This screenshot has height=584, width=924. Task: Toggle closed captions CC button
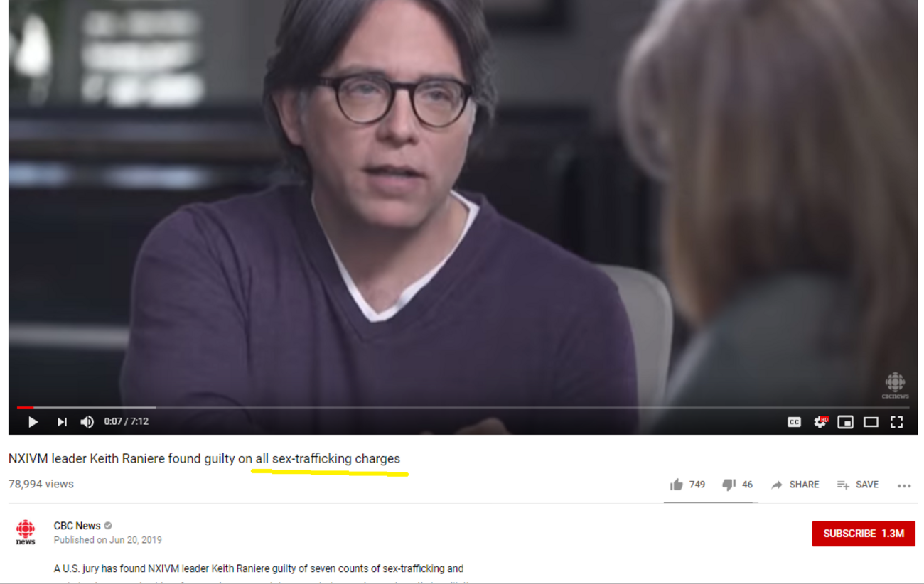pyautogui.click(x=794, y=422)
